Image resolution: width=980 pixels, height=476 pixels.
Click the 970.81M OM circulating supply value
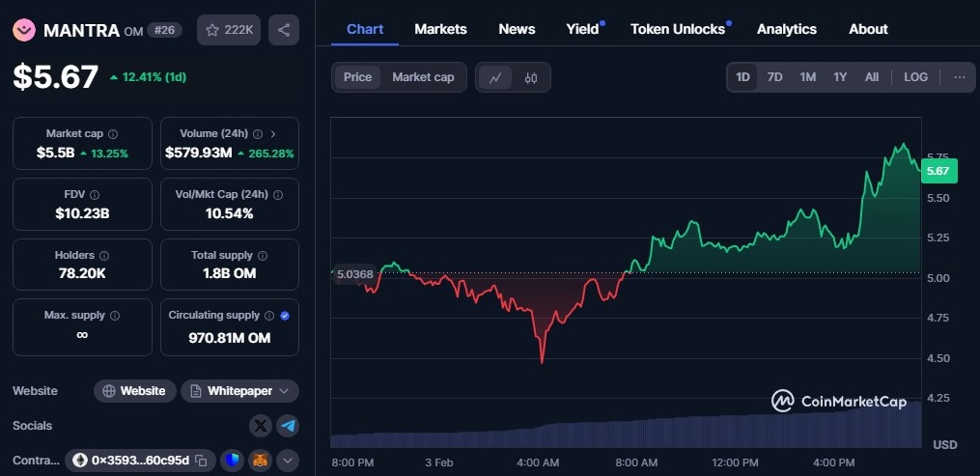(x=230, y=338)
